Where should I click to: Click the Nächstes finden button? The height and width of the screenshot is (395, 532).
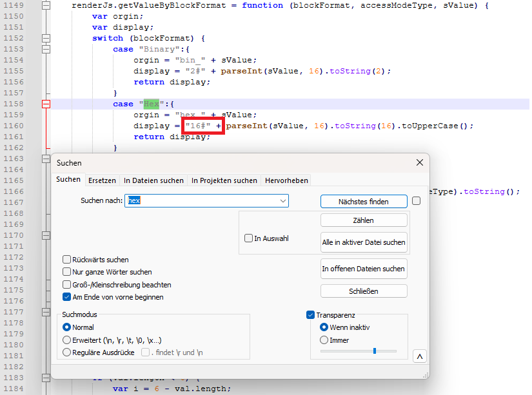[364, 202]
